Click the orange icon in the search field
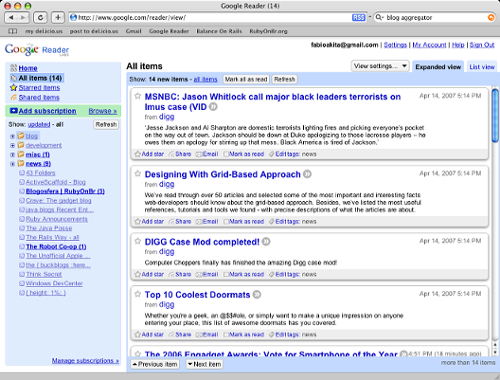The height and width of the screenshot is (380, 500). tap(491, 17)
